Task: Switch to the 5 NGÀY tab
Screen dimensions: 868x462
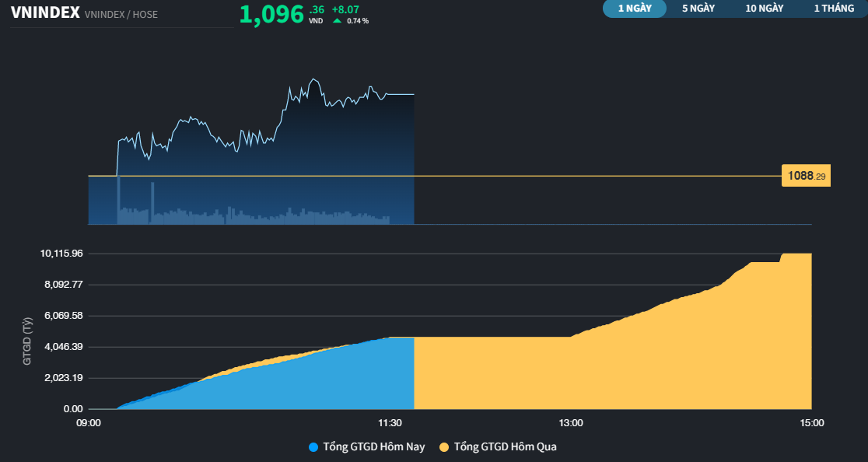Action: pyautogui.click(x=698, y=9)
